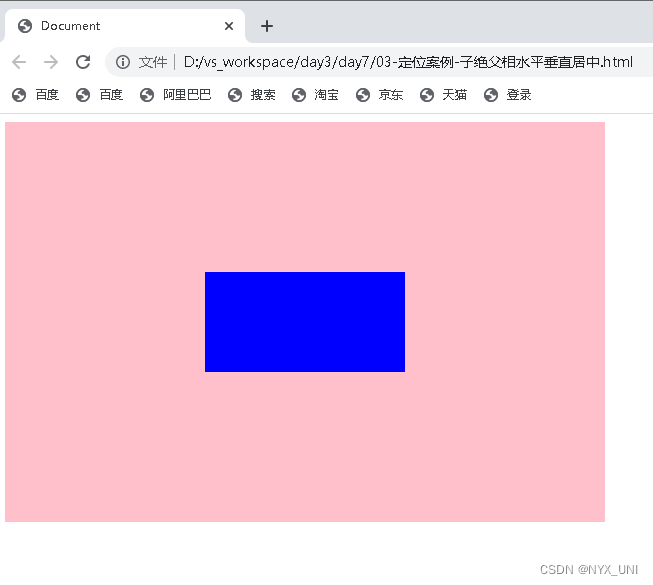Viewport: 653px width, 585px height.
Task: Close the Document tab
Action: [229, 26]
